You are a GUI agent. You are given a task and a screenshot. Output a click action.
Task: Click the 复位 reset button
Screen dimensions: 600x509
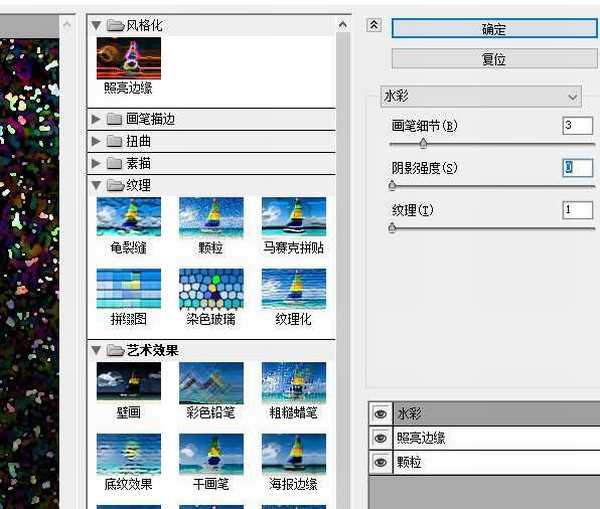coord(493,59)
